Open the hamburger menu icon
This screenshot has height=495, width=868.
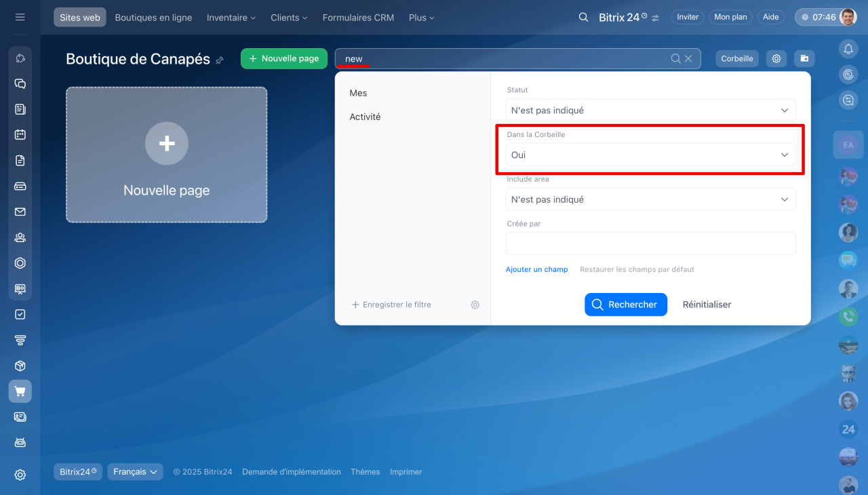(20, 17)
